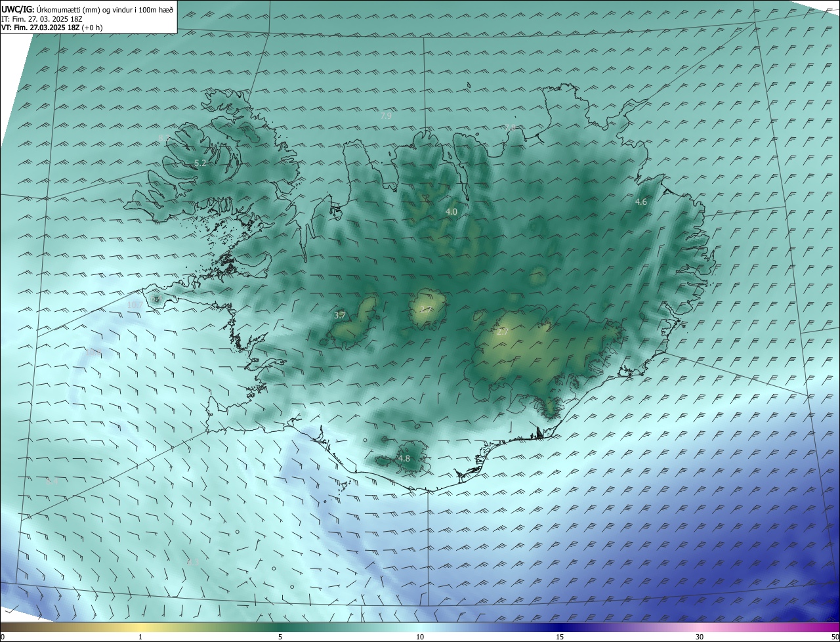Click the "VT: Fim. 27.03.2025 18Z (+0 h)" line
The width and height of the screenshot is (840, 642).
[x=52, y=28]
